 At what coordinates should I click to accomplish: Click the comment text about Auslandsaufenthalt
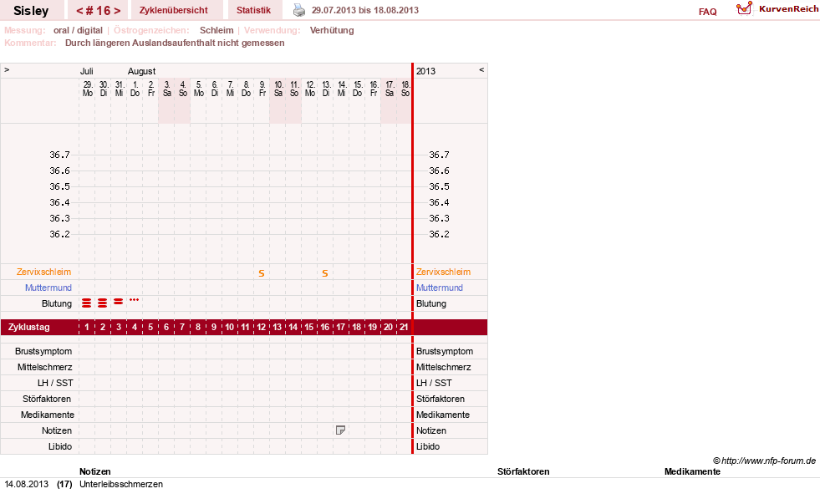click(x=175, y=43)
